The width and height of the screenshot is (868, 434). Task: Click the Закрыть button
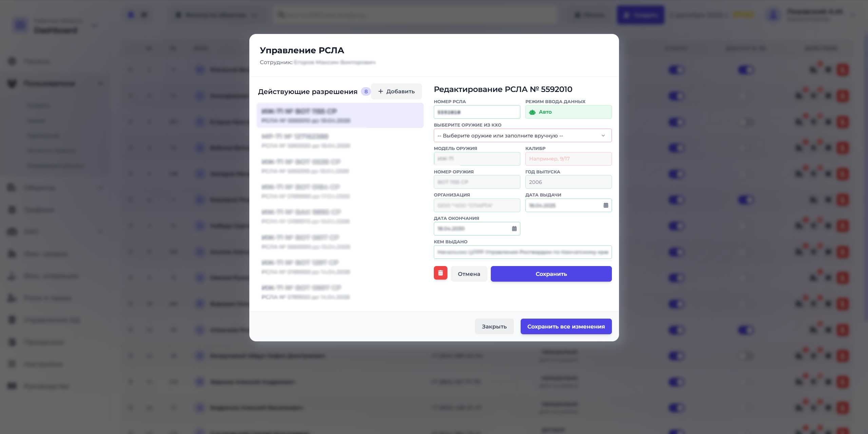(494, 326)
